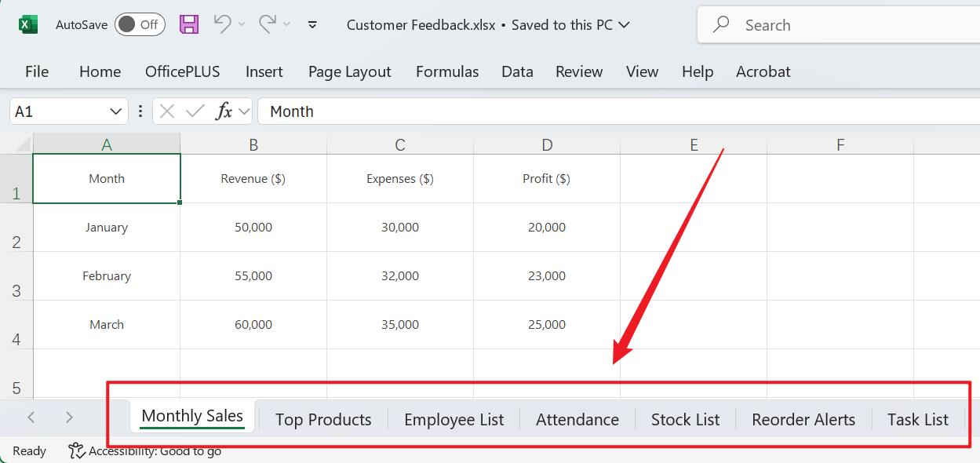
Task: Click the Redo arrow icon
Action: [x=268, y=24]
